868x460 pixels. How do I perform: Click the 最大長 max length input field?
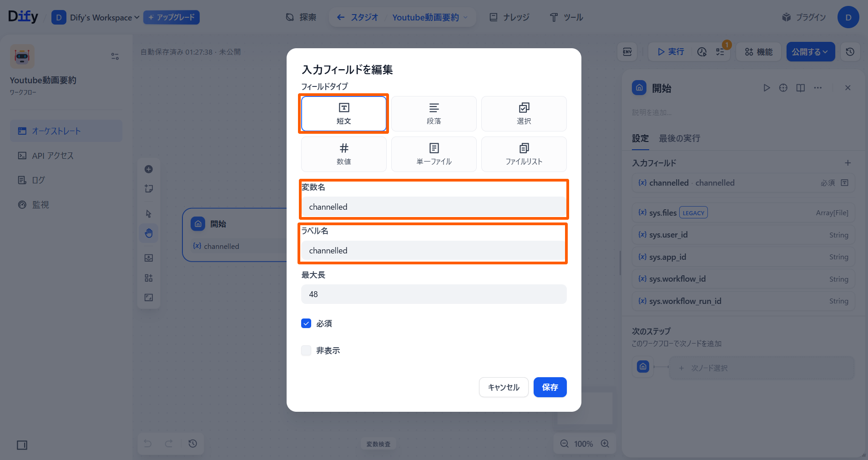(434, 294)
